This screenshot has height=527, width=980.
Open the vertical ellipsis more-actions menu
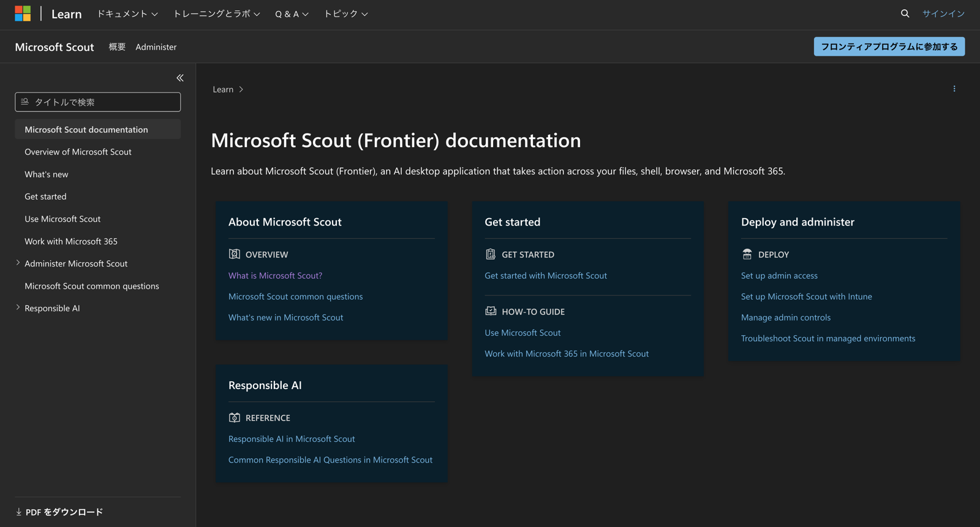(954, 89)
